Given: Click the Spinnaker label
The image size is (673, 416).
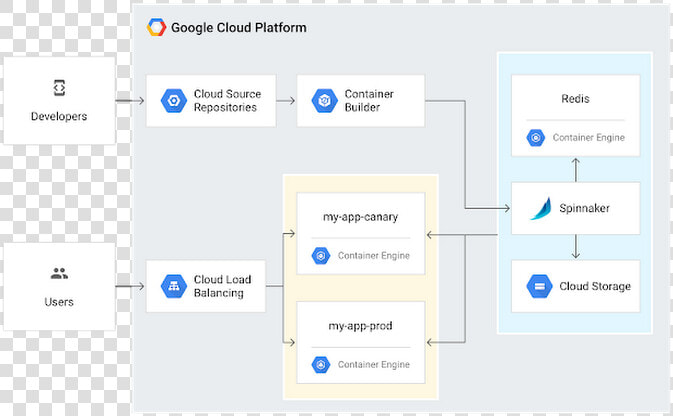Looking at the screenshot, I should click(584, 208).
